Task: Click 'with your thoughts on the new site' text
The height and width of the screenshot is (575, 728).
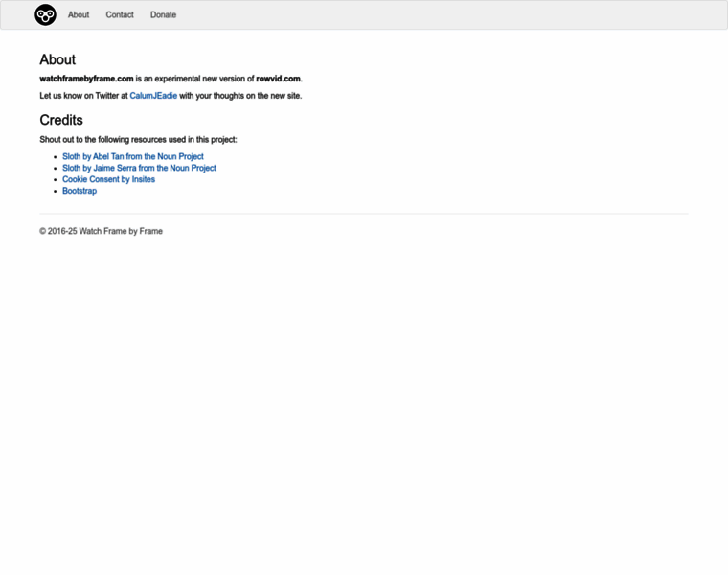Action: [240, 96]
